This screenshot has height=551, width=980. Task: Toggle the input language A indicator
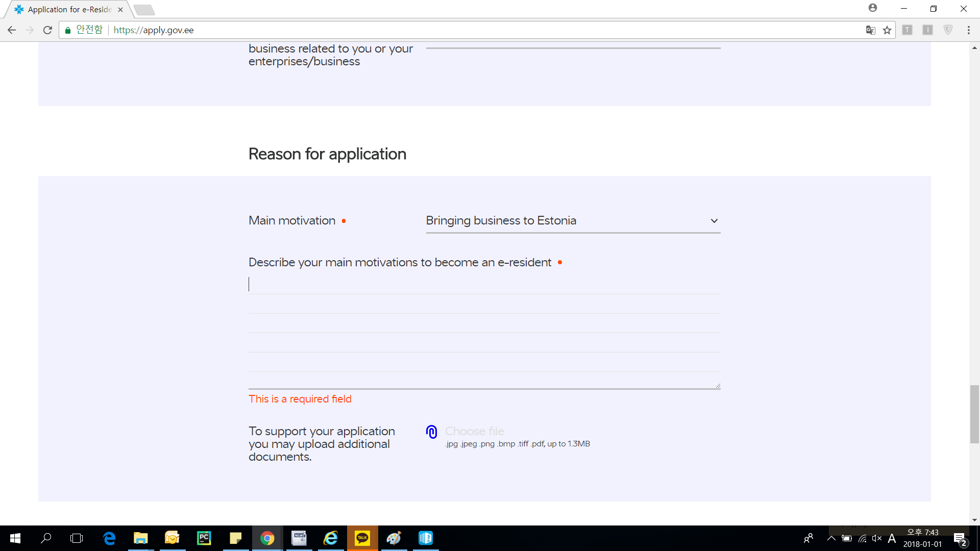click(892, 538)
